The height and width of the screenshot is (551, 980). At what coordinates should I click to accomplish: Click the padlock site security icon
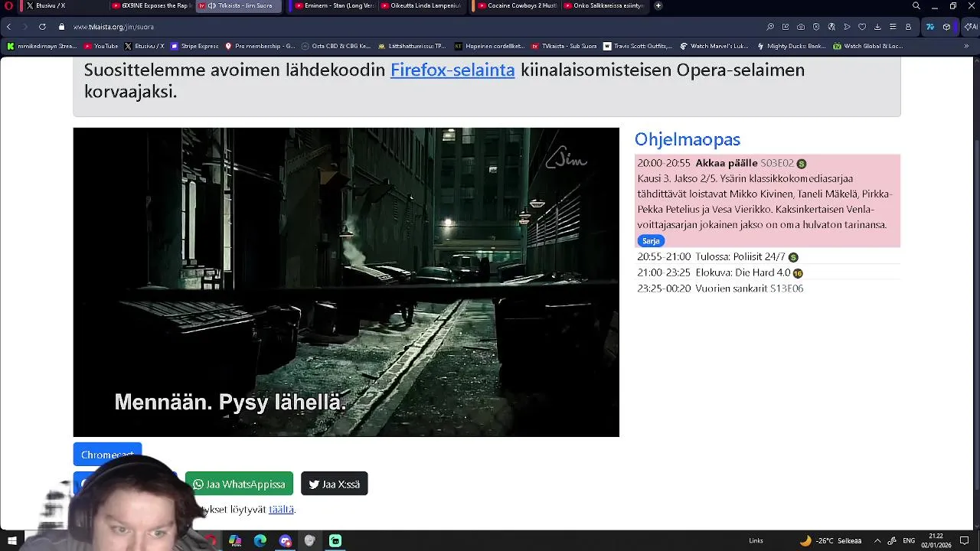pyautogui.click(x=62, y=27)
